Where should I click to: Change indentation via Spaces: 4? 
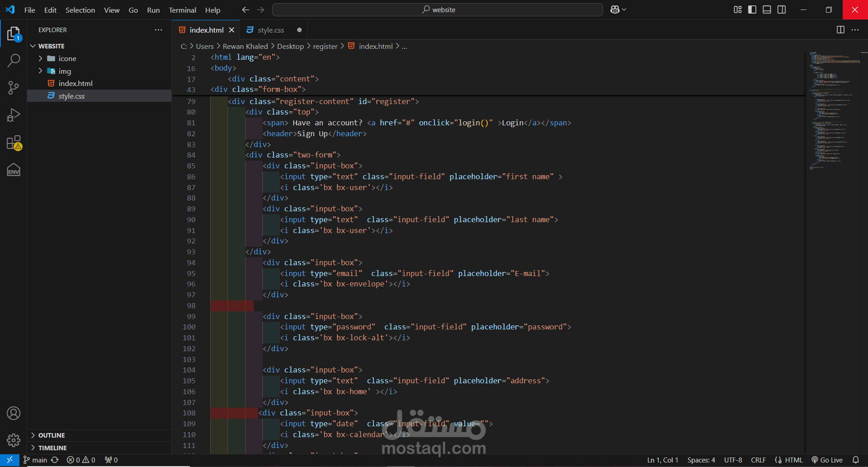point(701,460)
